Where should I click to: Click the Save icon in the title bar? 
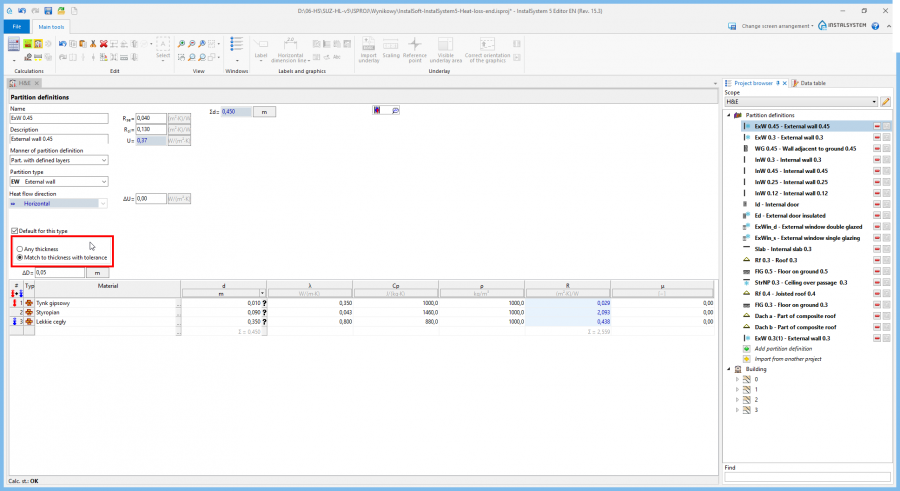(x=47, y=10)
